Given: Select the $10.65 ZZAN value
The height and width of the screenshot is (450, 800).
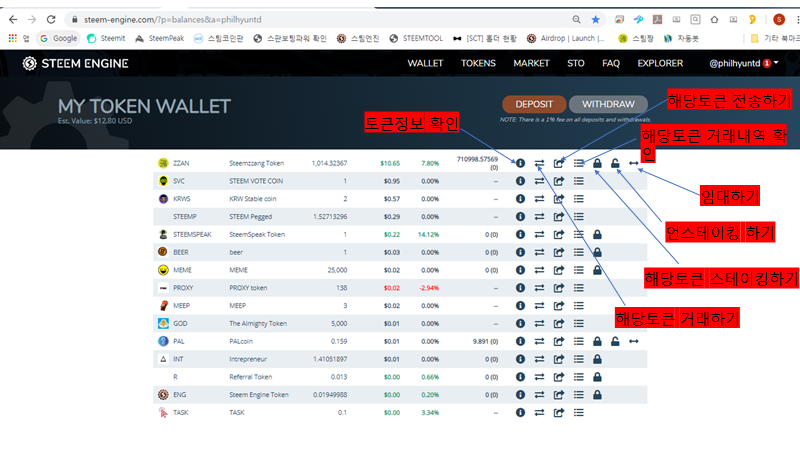Looking at the screenshot, I should tap(390, 163).
